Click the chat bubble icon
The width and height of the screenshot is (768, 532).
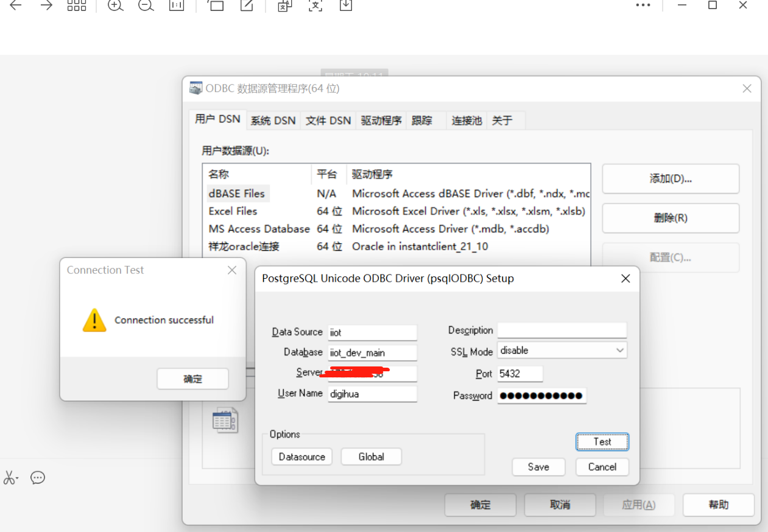[x=38, y=478]
